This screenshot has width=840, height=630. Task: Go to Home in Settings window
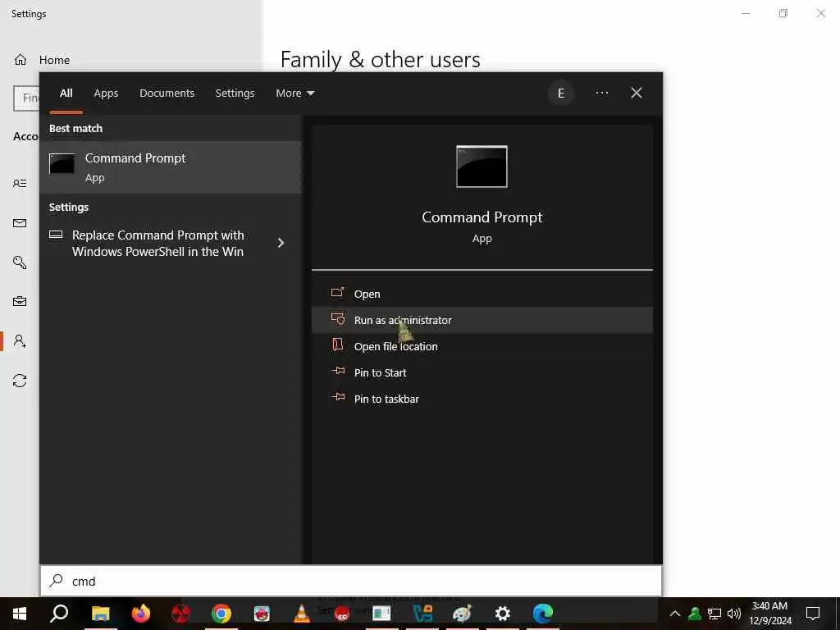[x=54, y=60]
